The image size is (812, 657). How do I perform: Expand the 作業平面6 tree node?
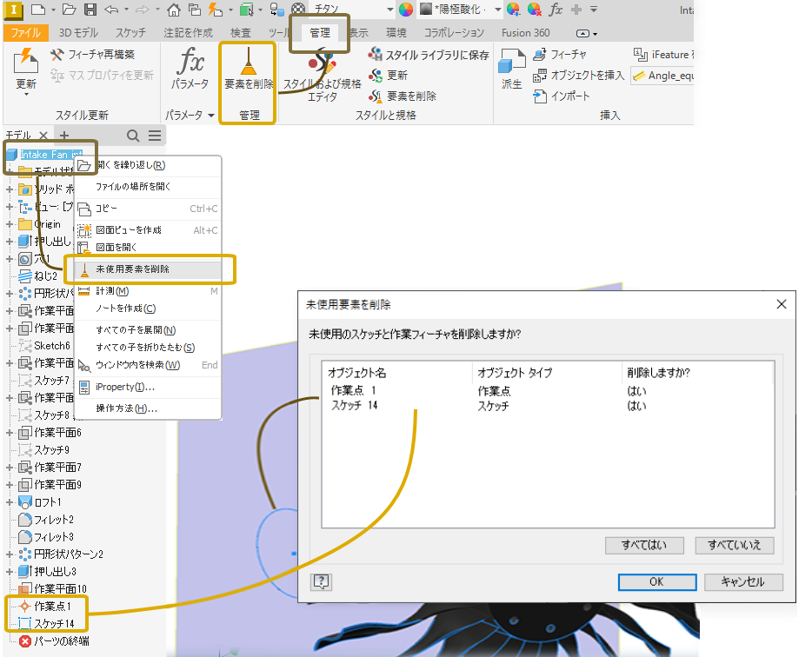(x=10, y=432)
